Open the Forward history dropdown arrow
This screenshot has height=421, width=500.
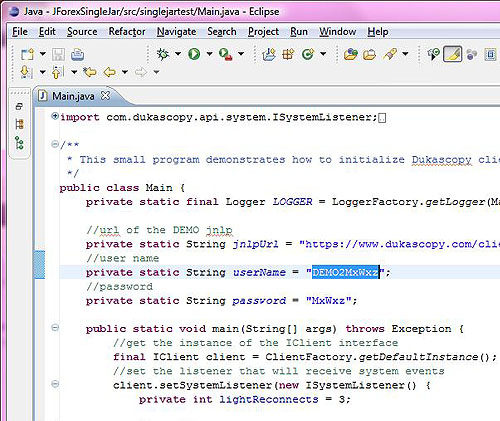point(156,72)
